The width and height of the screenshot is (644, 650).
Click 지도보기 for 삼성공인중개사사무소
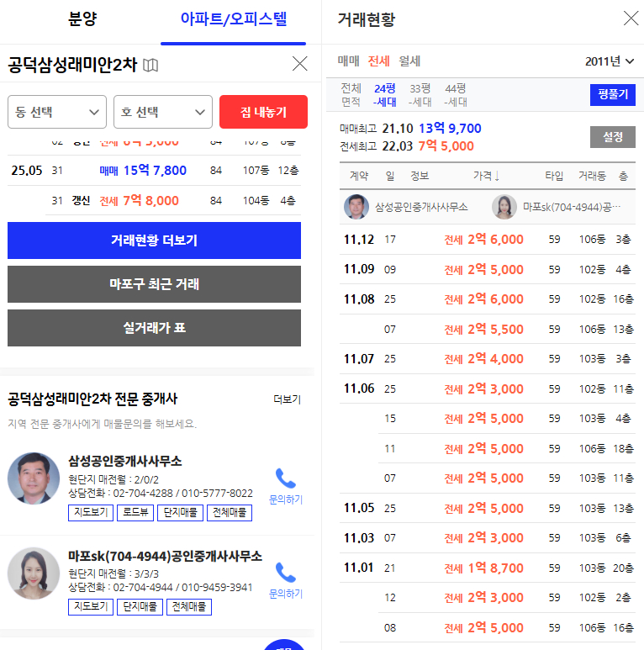91,512
